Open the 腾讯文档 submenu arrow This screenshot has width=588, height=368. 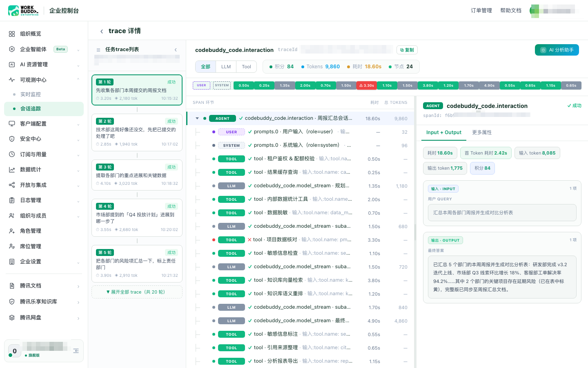click(x=78, y=286)
